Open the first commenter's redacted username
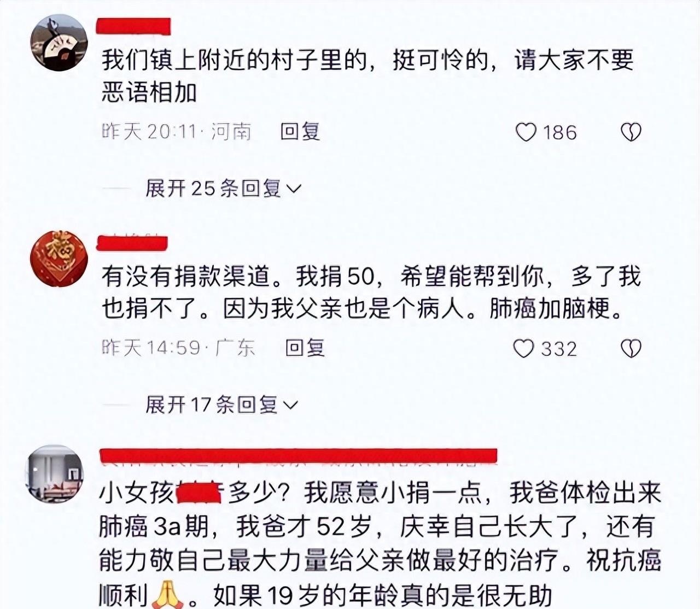The image size is (700, 609). (133, 26)
